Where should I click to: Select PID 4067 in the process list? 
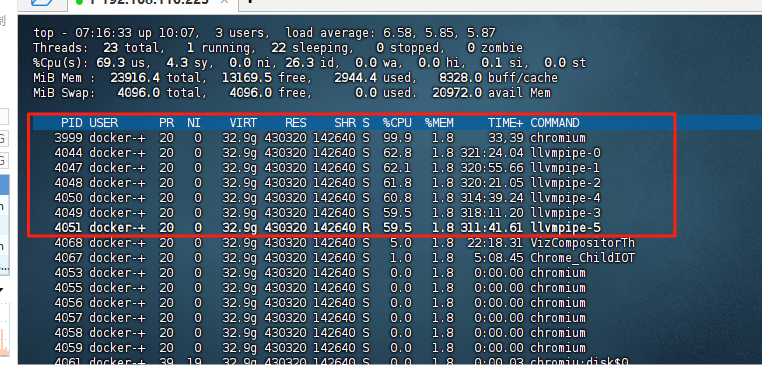(69, 258)
